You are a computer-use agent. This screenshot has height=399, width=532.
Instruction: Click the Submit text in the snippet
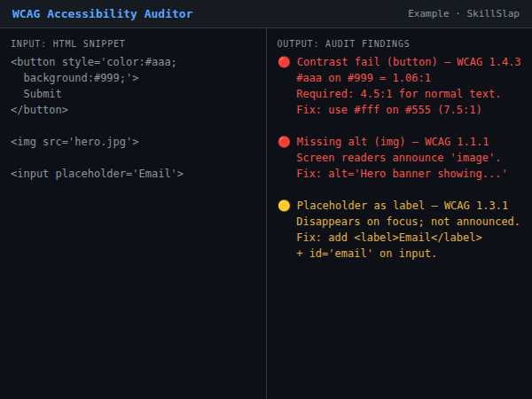[x=43, y=94]
